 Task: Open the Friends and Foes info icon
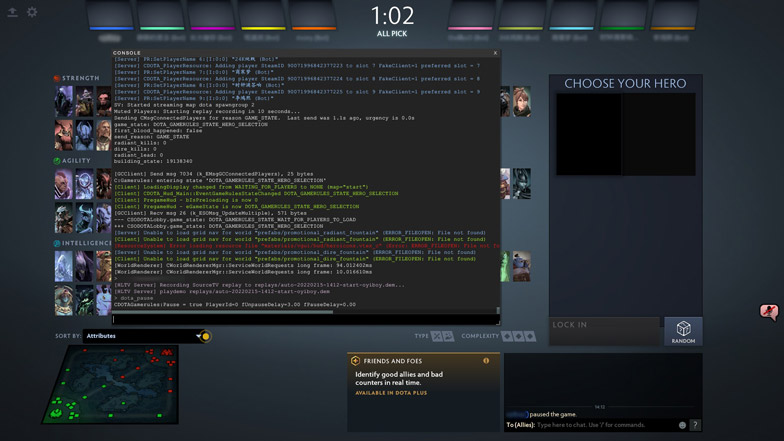[x=486, y=360]
